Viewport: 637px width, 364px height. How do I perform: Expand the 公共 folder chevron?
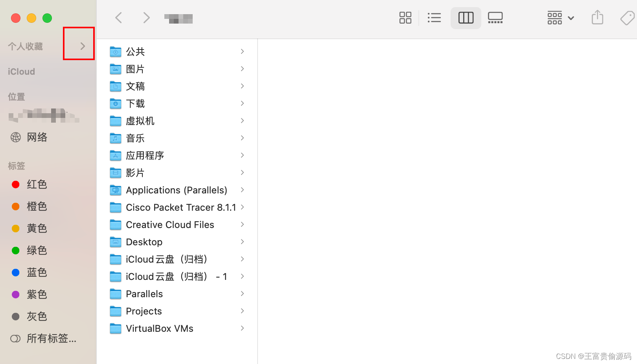(x=242, y=51)
